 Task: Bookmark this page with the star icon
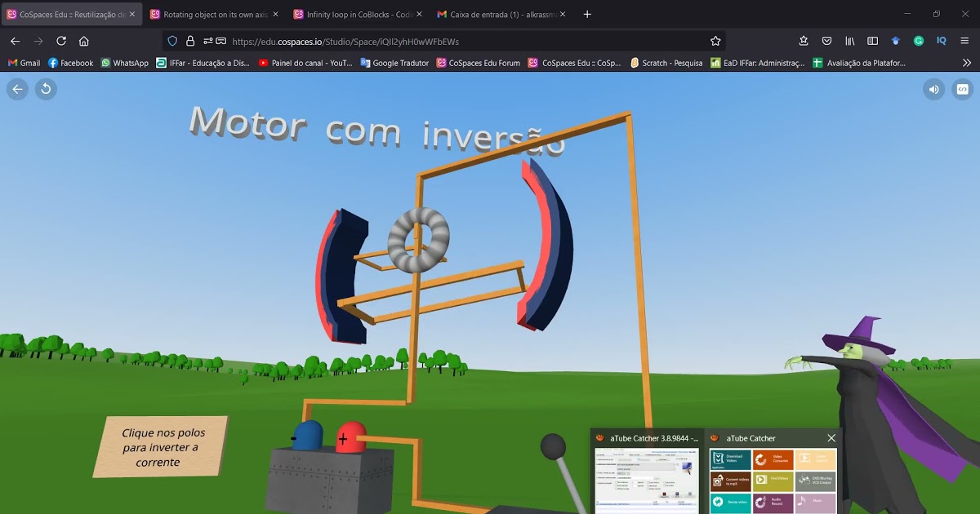[x=715, y=41]
